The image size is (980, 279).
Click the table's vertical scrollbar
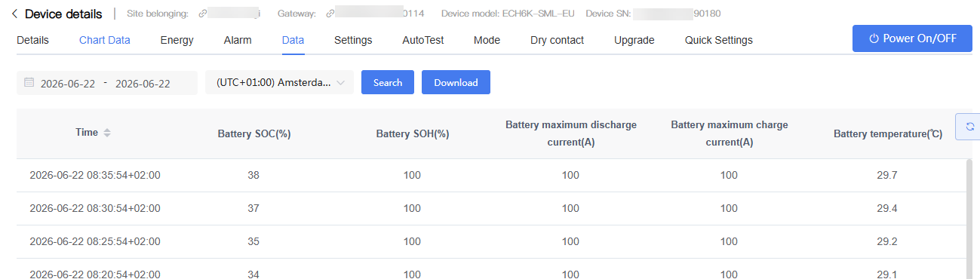[969, 219]
